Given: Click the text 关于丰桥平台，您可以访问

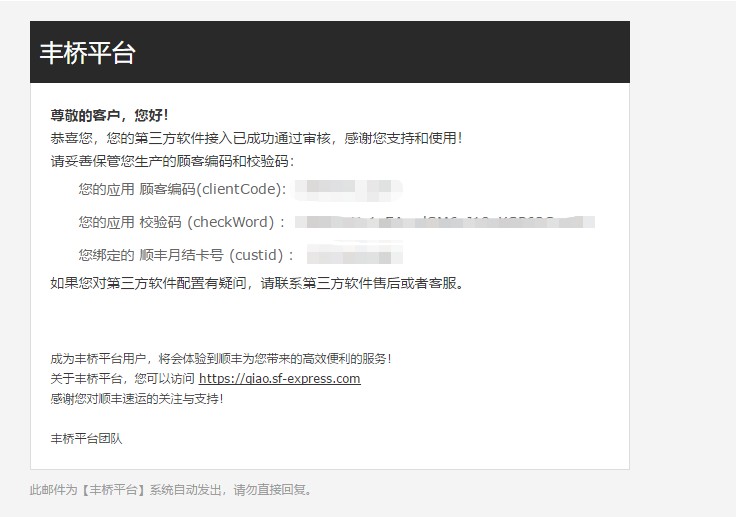Looking at the screenshot, I should pyautogui.click(x=123, y=379).
